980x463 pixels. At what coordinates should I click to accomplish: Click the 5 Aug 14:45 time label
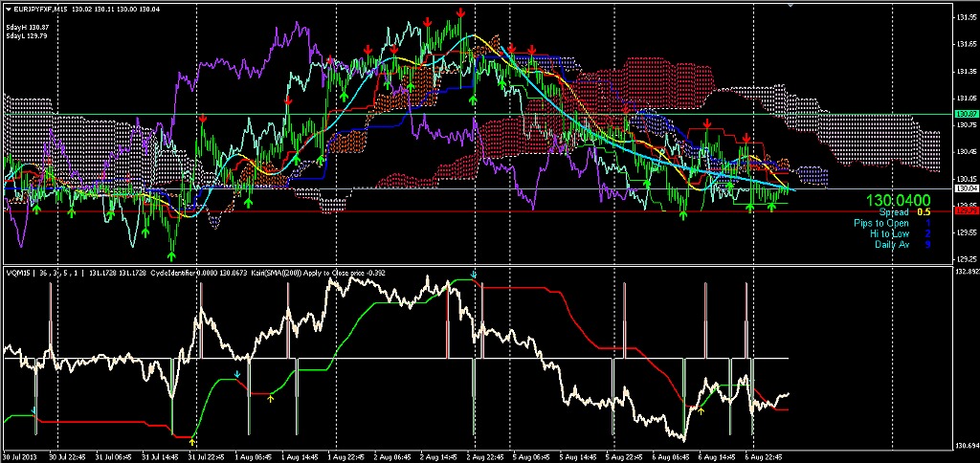pyautogui.click(x=580, y=457)
